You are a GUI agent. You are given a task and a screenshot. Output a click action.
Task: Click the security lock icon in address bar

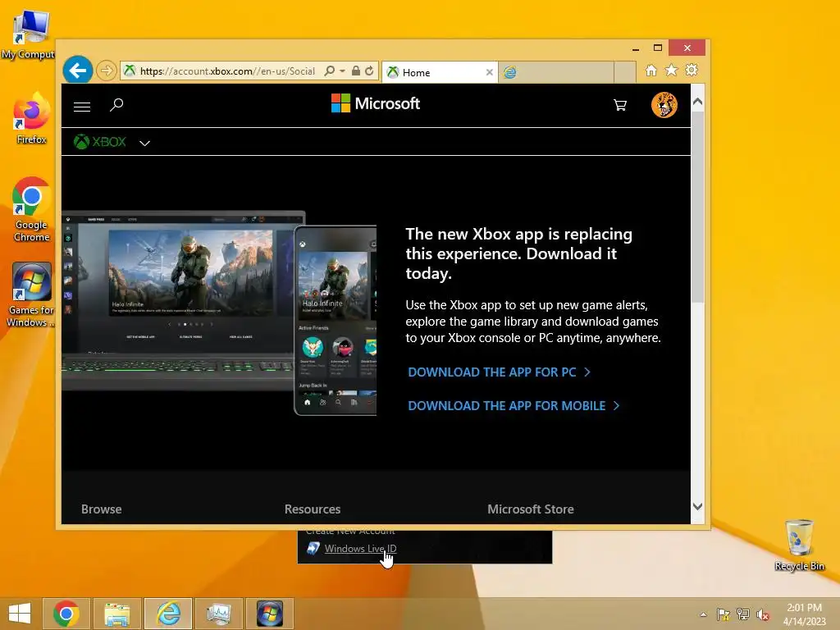coord(356,71)
